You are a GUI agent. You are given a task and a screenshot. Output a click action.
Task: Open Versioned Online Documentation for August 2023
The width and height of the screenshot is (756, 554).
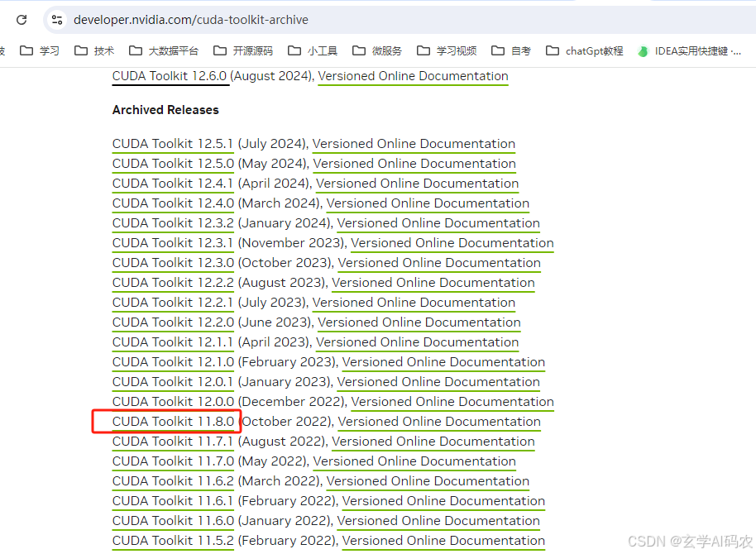433,283
